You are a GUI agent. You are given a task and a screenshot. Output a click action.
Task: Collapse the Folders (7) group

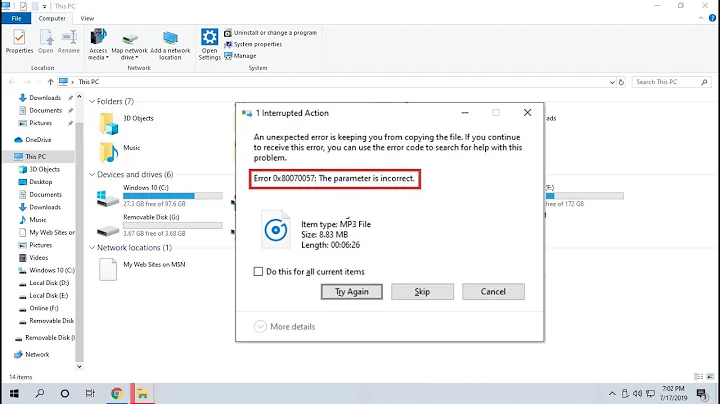[x=92, y=101]
